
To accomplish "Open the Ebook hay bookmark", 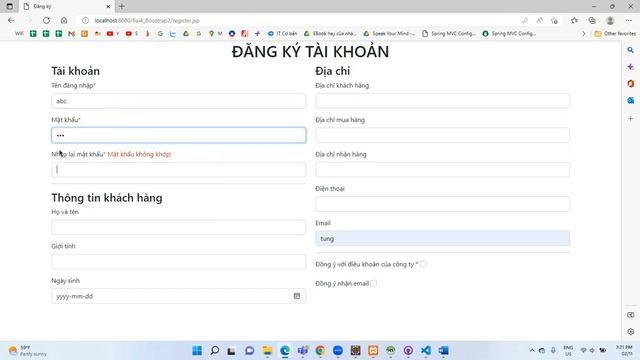I will (x=330, y=33).
